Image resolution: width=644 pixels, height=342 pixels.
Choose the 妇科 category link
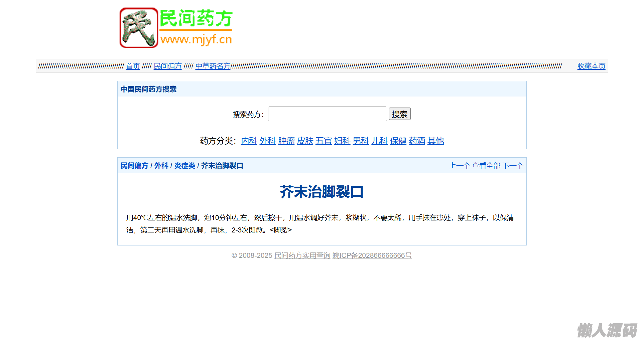point(342,141)
